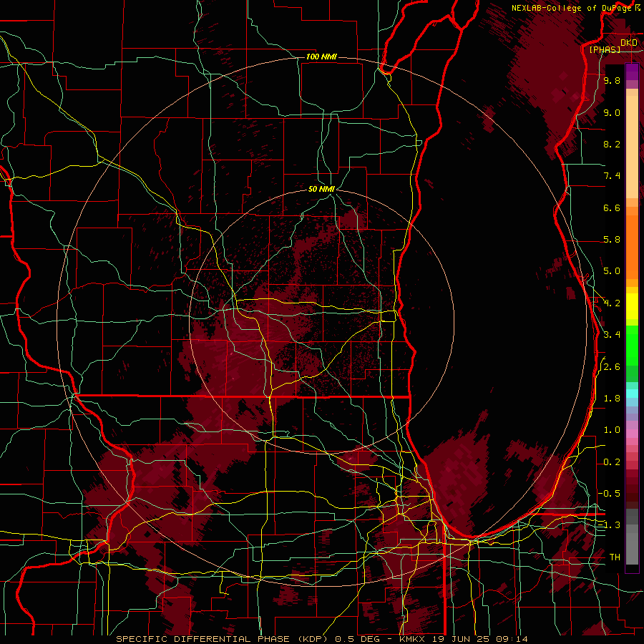Click the "DKD" label above the color bar
Screen dimensions: 644x644
pyautogui.click(x=629, y=43)
